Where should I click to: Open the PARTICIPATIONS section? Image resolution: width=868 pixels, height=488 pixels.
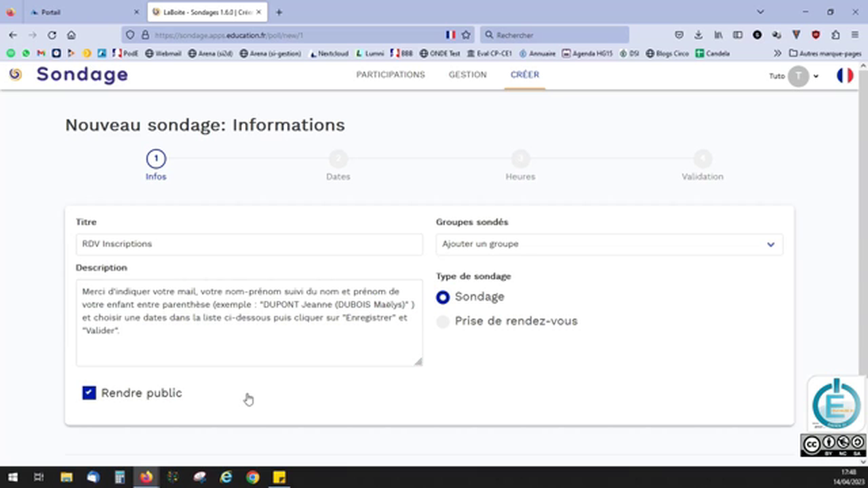pyautogui.click(x=391, y=75)
